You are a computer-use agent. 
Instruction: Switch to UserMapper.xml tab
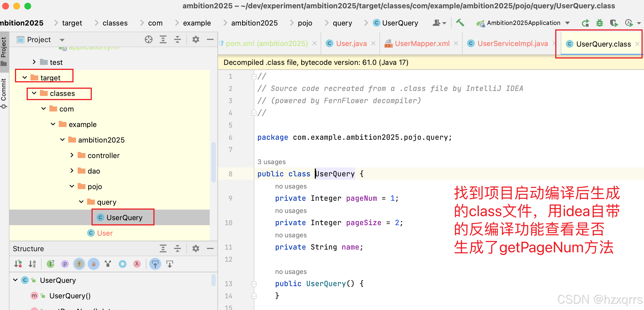pos(422,44)
